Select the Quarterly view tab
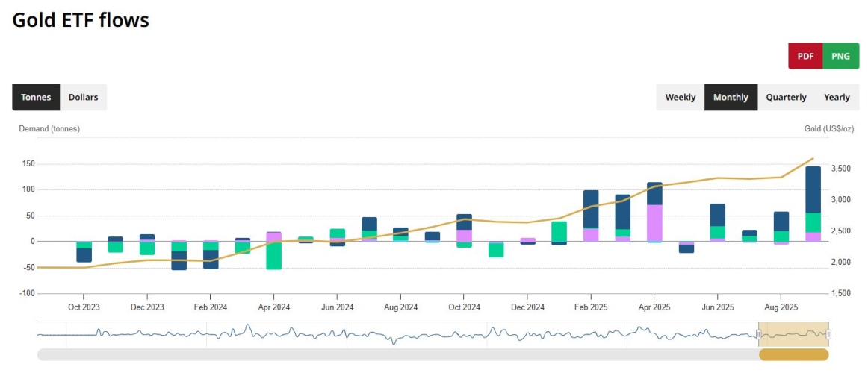This screenshot has height=373, width=868. (x=786, y=97)
